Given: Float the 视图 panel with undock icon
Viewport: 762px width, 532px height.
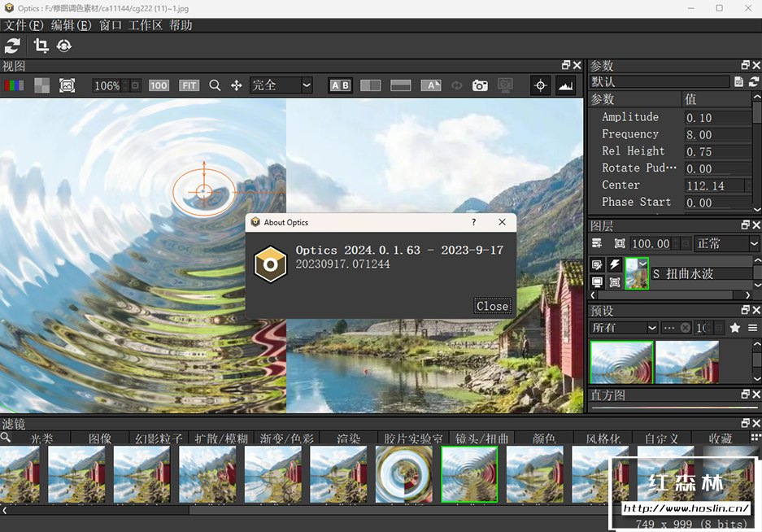Looking at the screenshot, I should click(566, 65).
